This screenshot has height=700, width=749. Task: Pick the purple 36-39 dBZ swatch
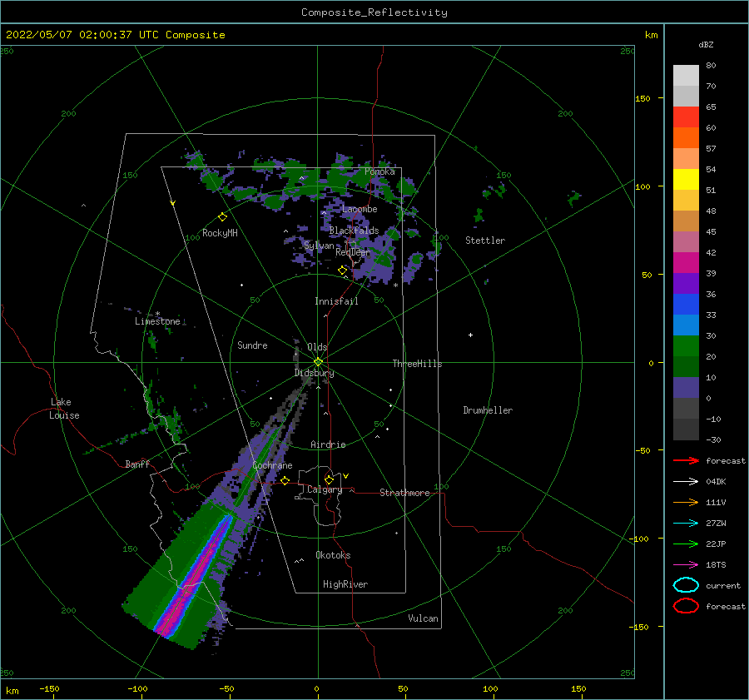[x=686, y=284]
